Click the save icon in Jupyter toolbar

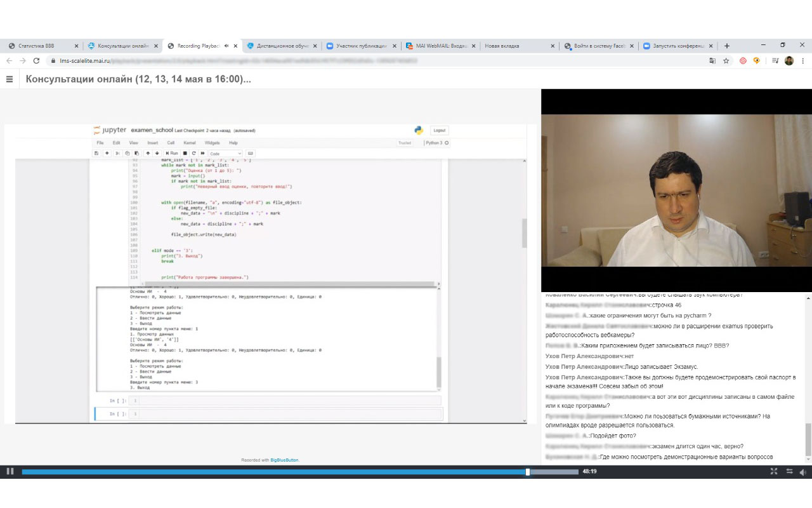pos(96,153)
